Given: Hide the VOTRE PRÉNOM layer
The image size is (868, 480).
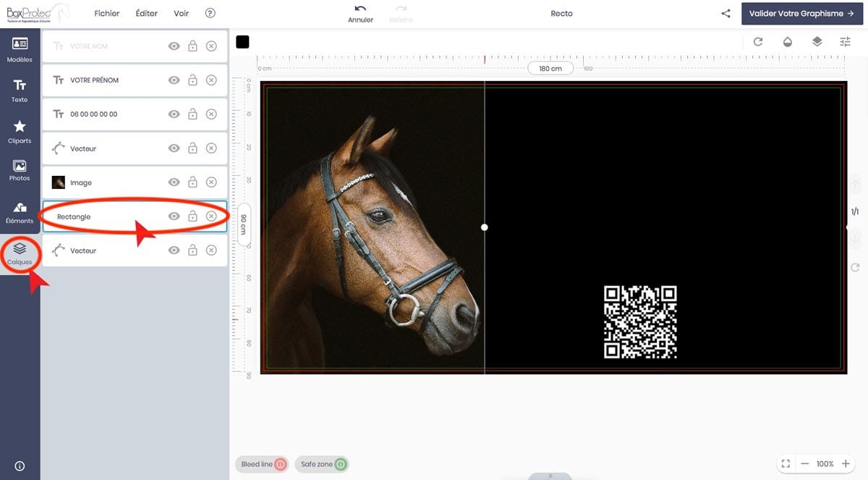Looking at the screenshot, I should (x=174, y=80).
